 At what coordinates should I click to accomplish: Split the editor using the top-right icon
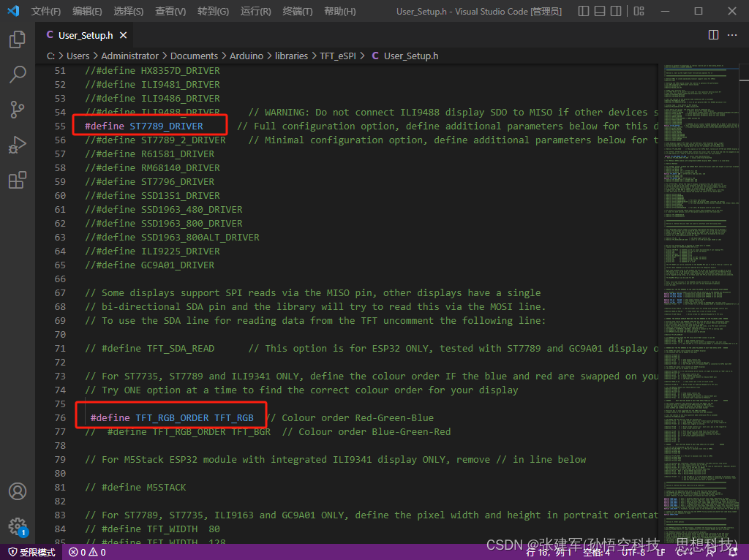(x=713, y=34)
